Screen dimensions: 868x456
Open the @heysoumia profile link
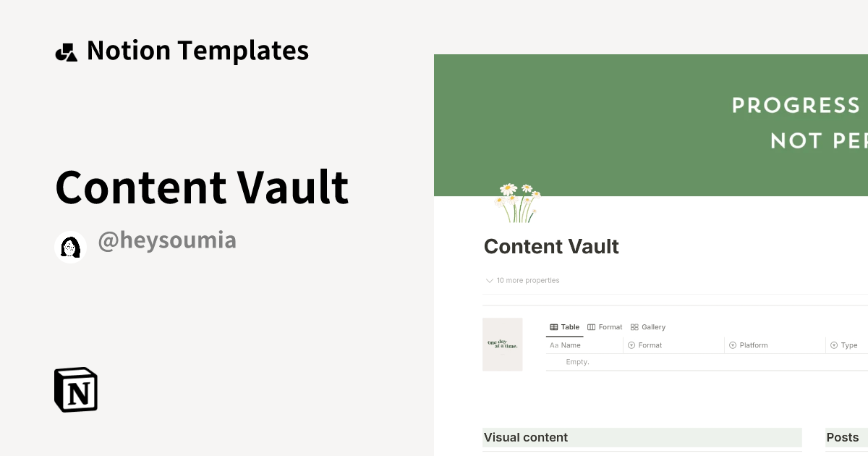click(167, 240)
